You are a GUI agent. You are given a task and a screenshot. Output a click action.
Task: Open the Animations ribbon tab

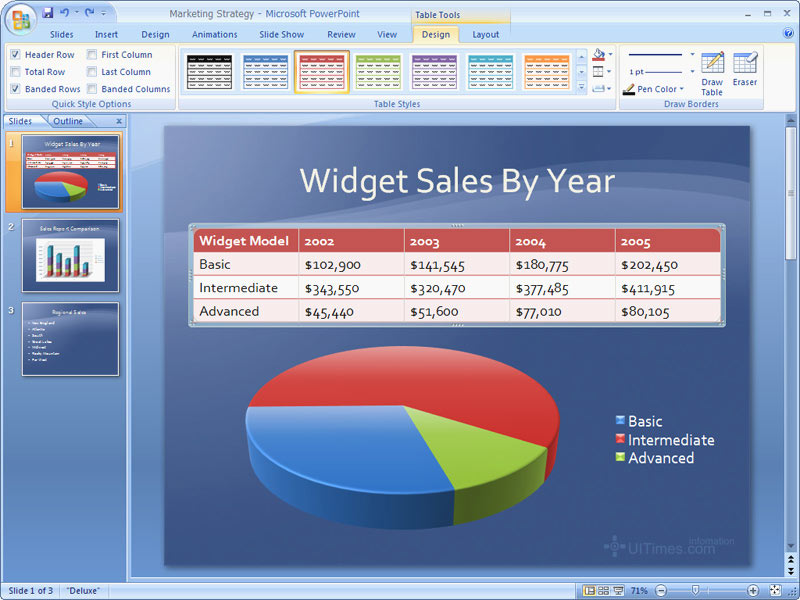214,34
